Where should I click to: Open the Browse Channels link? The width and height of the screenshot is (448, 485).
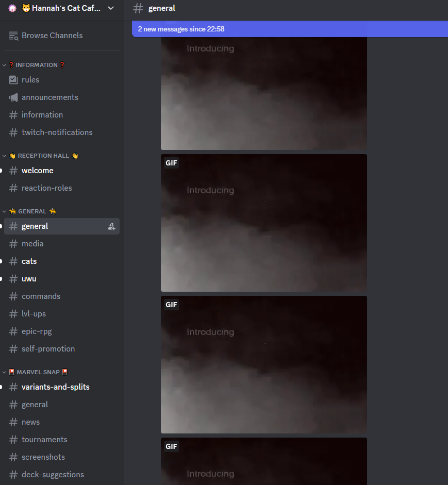[x=52, y=36]
